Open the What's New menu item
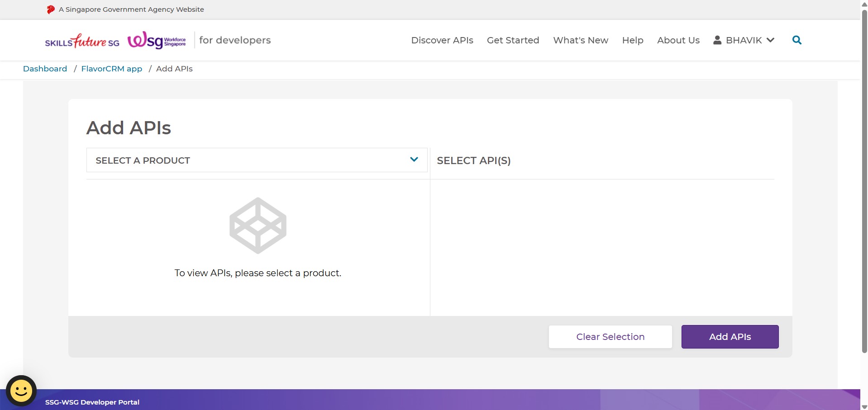Image resolution: width=868 pixels, height=410 pixels. [x=580, y=40]
